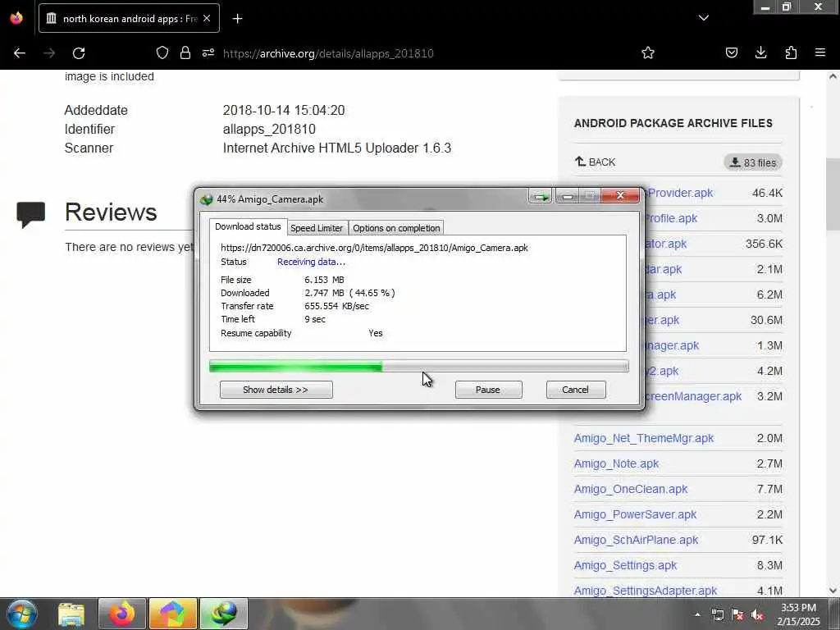
Task: Save page to Pocket
Action: [x=731, y=52]
